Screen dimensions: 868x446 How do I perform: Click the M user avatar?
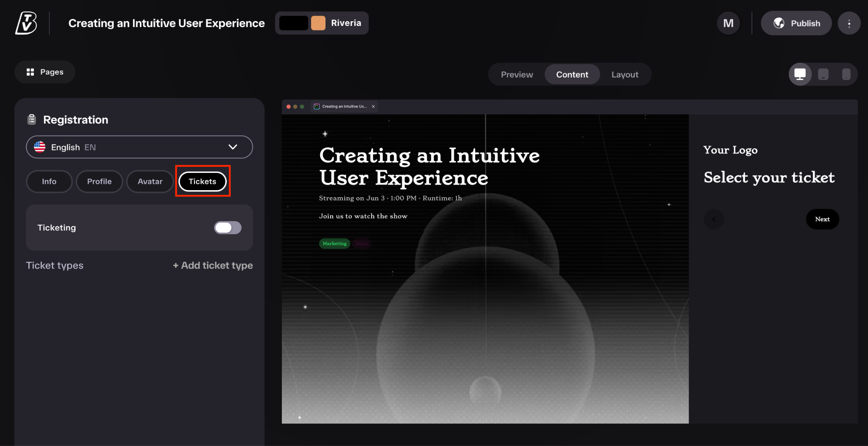click(728, 23)
